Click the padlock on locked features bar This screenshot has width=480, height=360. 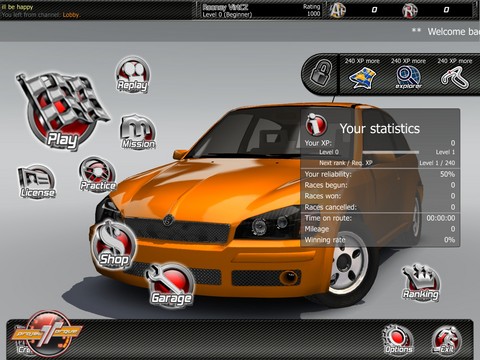click(x=321, y=72)
